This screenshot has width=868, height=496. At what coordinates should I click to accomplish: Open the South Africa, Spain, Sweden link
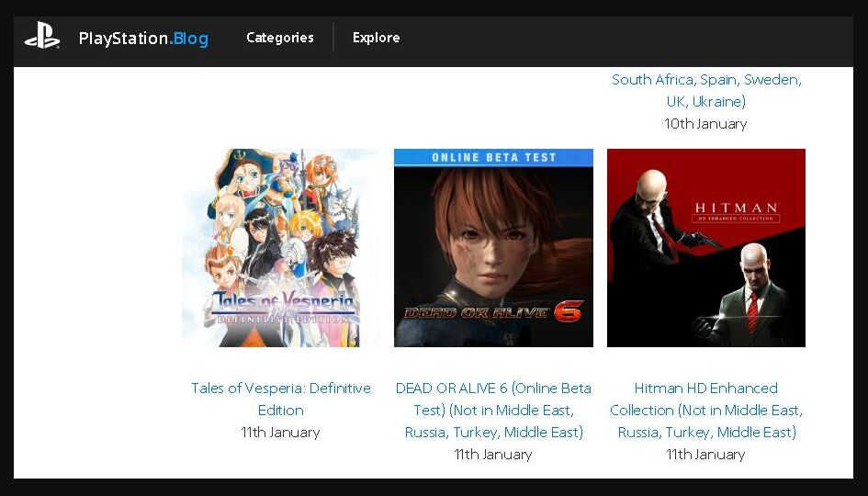coord(706,90)
